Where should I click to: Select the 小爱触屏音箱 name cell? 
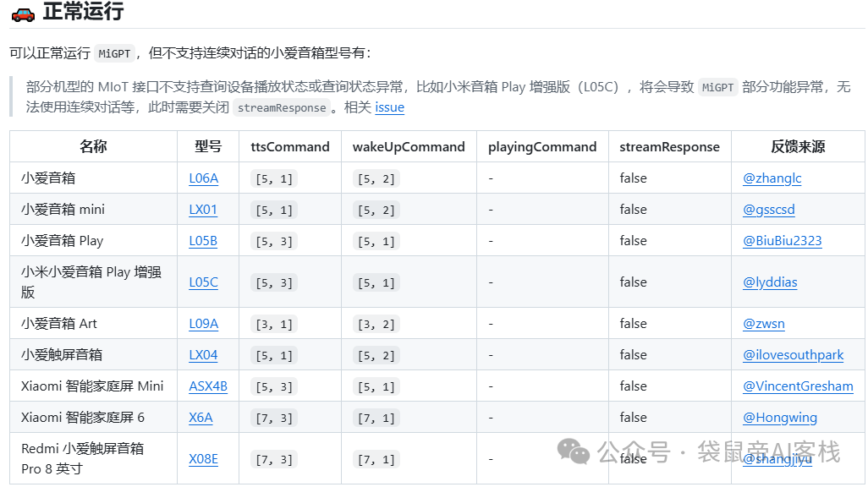(x=94, y=354)
